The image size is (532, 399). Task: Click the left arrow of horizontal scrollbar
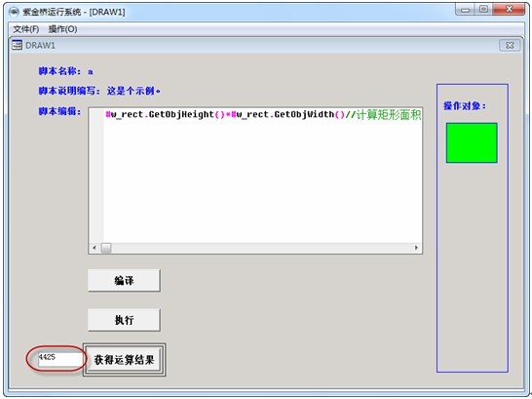coord(95,248)
